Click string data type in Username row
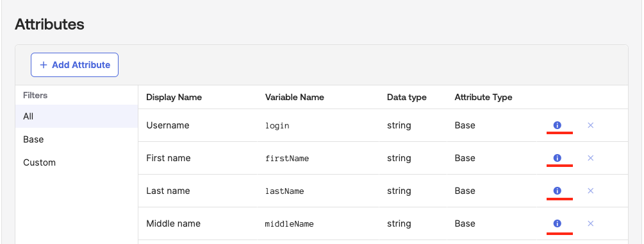644x244 pixels. [x=399, y=125]
